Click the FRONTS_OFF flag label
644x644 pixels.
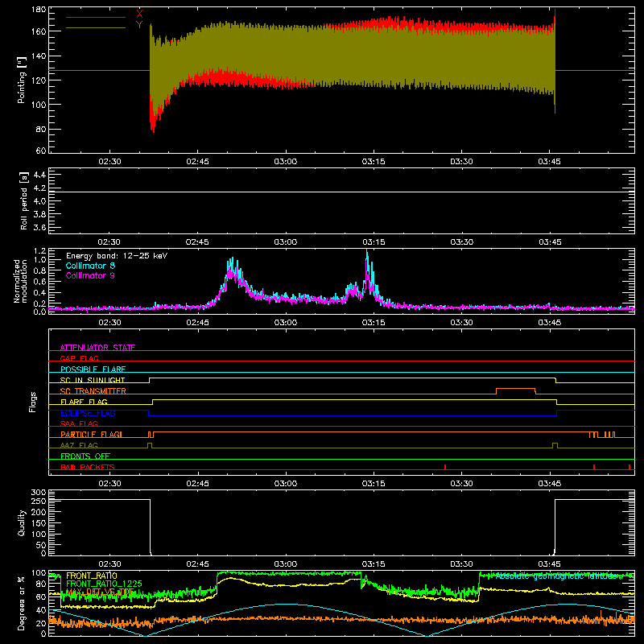pos(85,456)
